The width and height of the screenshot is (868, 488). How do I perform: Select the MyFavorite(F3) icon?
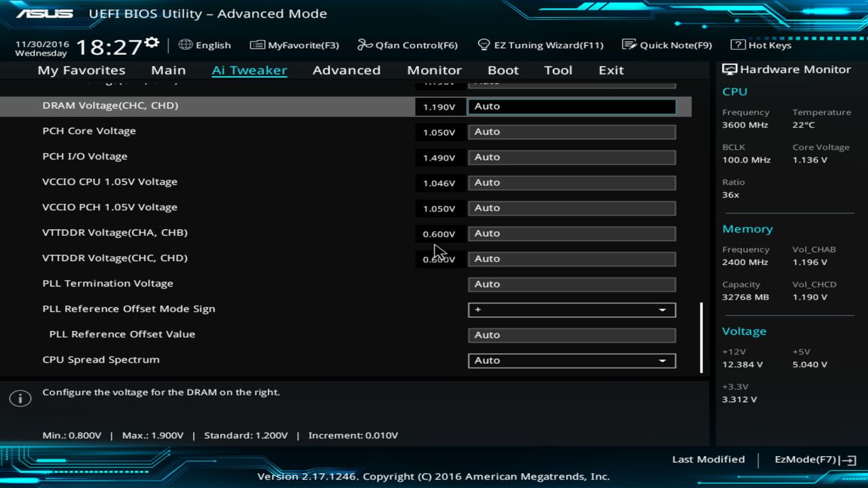point(258,45)
